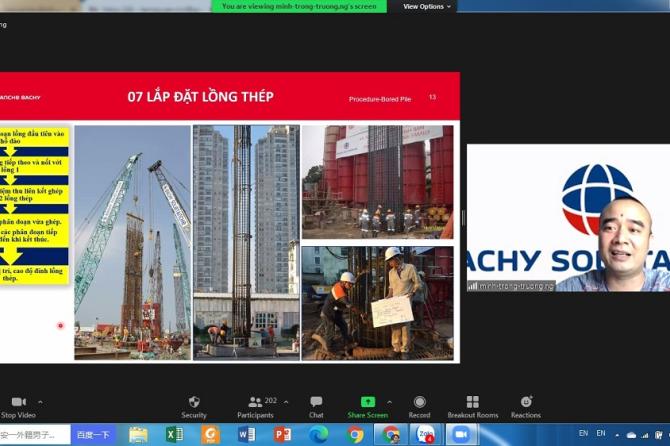
Task: Click the taskbar search input field
Action: 35,434
